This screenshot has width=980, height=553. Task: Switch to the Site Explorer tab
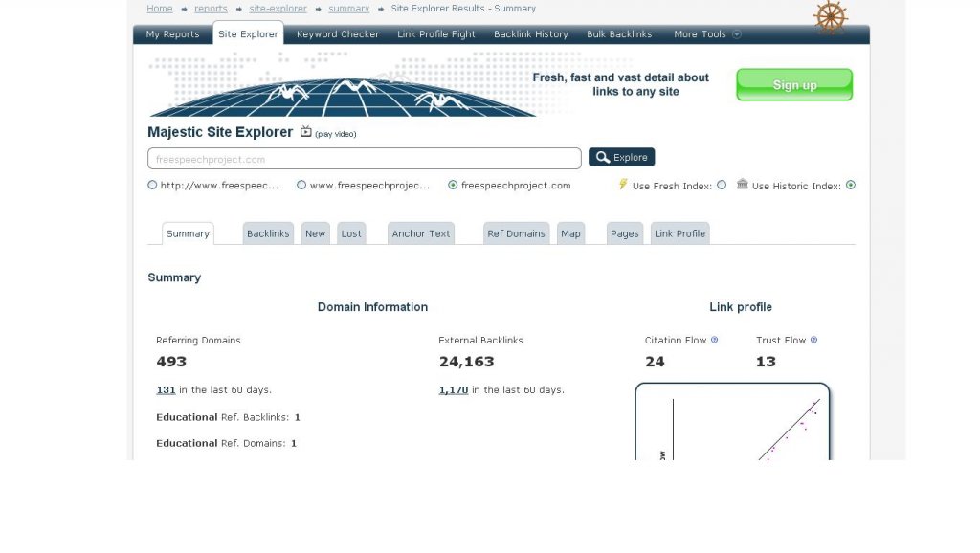click(x=248, y=33)
